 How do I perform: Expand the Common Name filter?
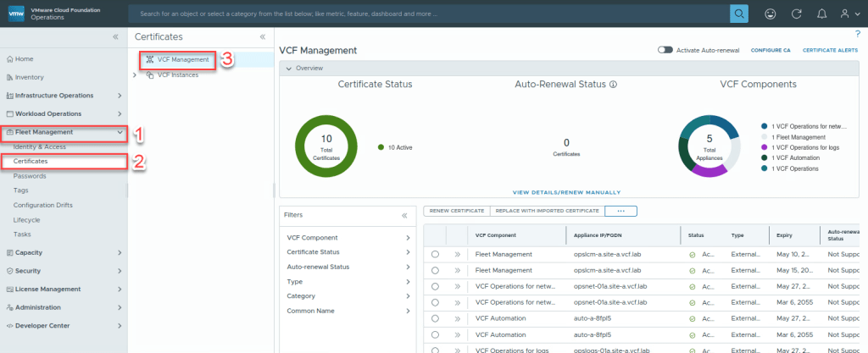coord(408,311)
